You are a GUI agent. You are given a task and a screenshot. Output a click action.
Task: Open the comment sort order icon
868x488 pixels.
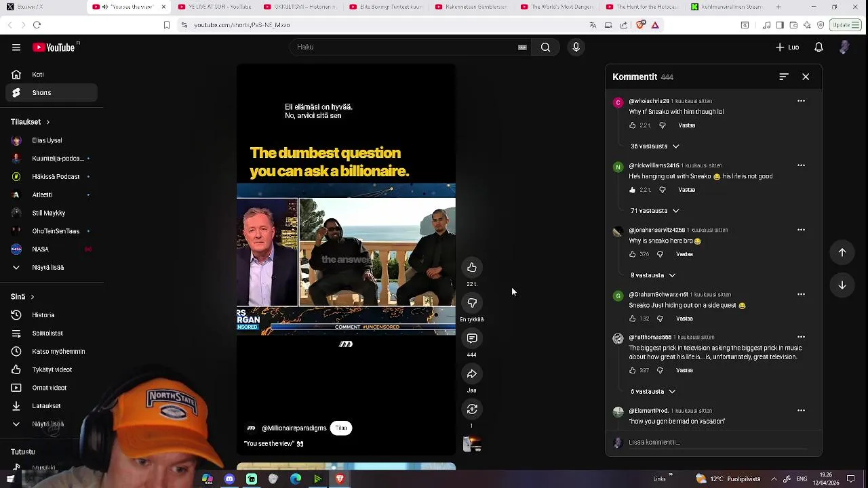(x=784, y=77)
